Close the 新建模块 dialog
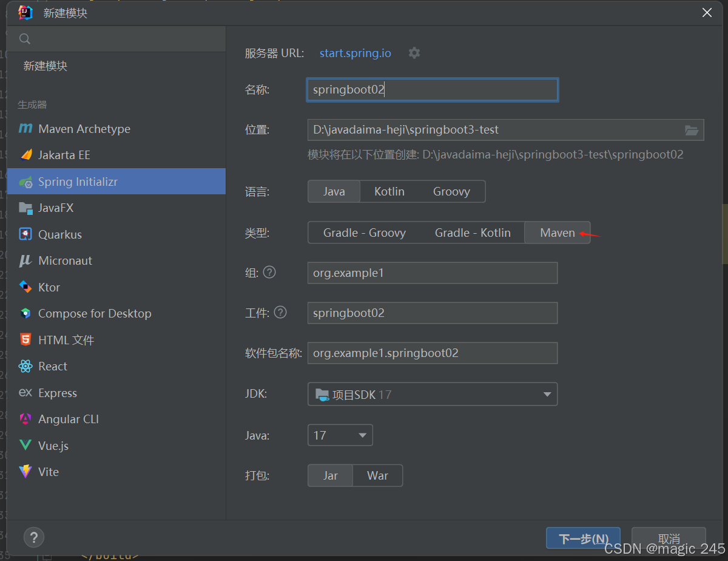 point(707,13)
